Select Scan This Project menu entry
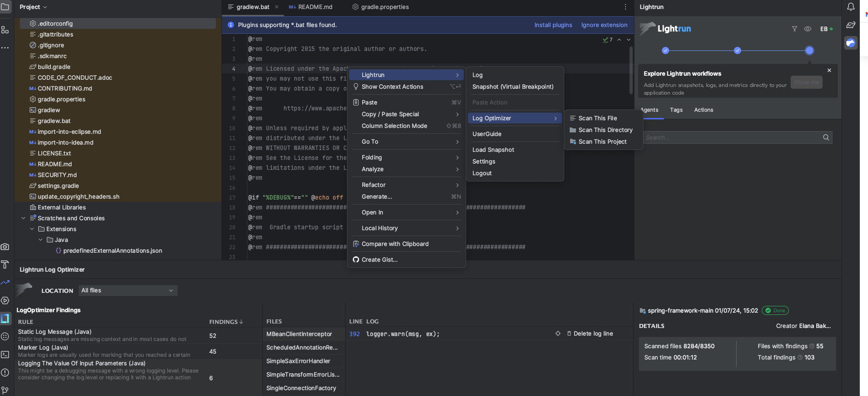This screenshot has height=396, width=868. (x=602, y=141)
